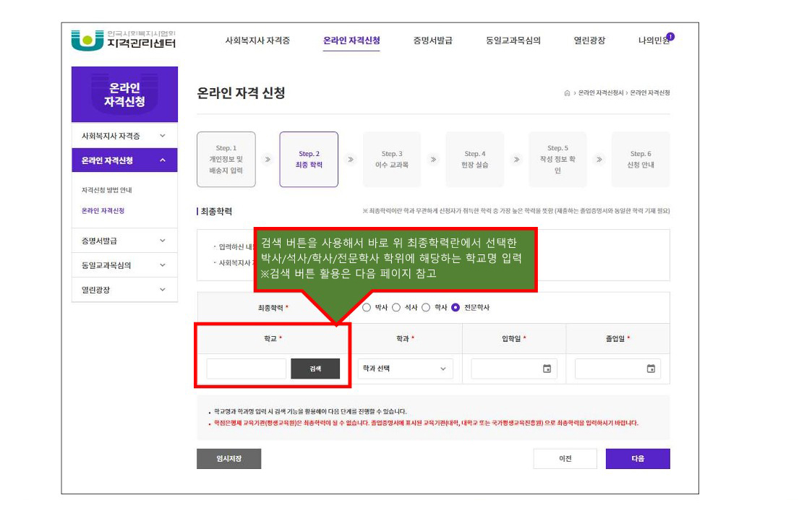Open the 온라인 자격신청 sidebar sub-link
This screenshot has width=812, height=516.
click(103, 210)
